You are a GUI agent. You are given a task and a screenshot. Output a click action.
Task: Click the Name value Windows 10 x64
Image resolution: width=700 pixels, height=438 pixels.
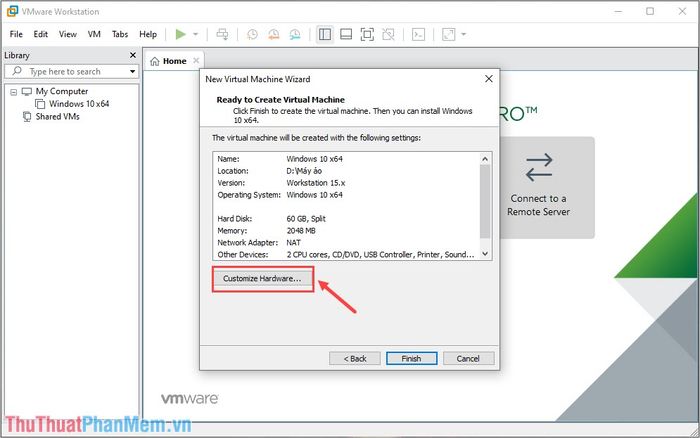point(314,159)
